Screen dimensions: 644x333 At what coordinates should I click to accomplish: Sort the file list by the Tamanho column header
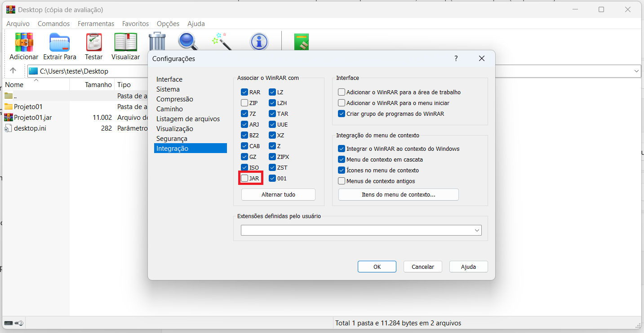[x=92, y=84]
